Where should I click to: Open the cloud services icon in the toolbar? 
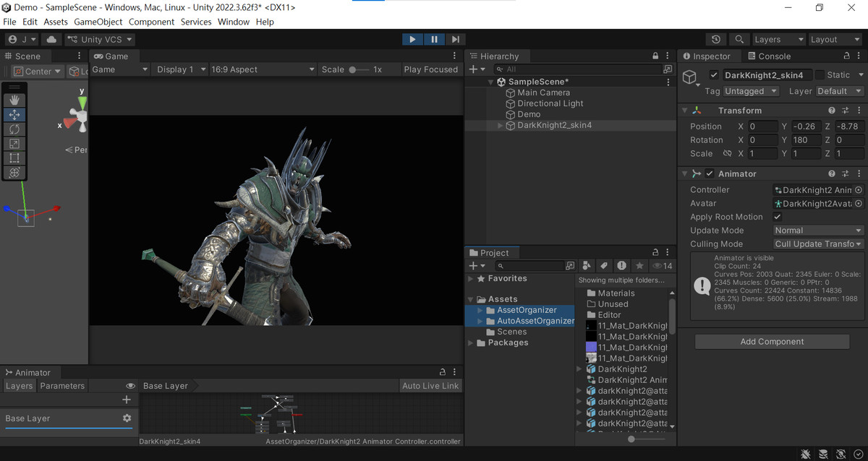(x=51, y=40)
